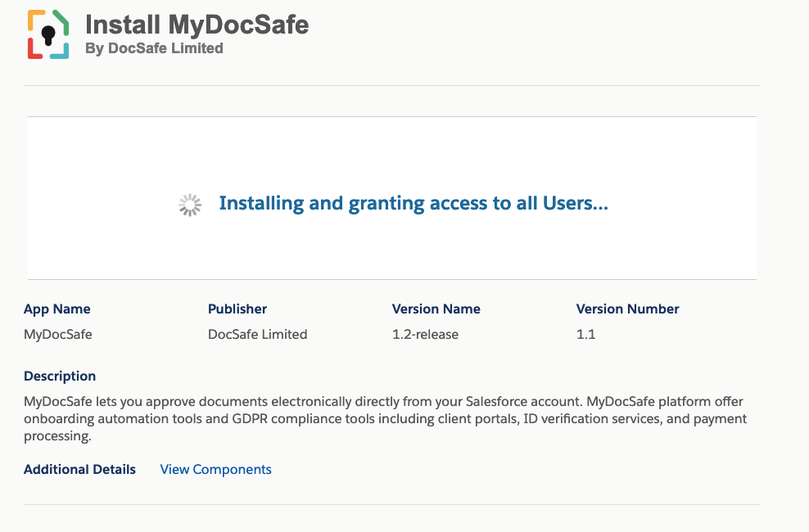Select the Publisher label
Viewport: 809px width, 532px height.
click(x=237, y=309)
